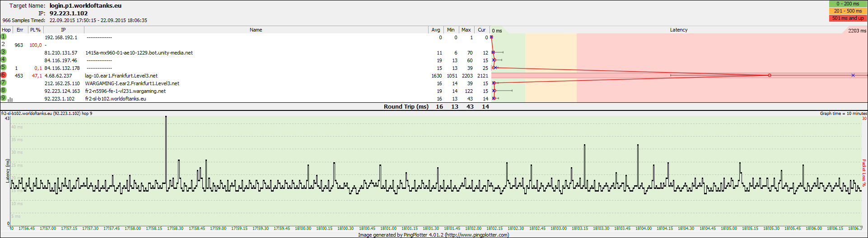Viewport: 868px width, 238px height.
Task: Click the hop 9 green circle icon
Action: click(4, 98)
